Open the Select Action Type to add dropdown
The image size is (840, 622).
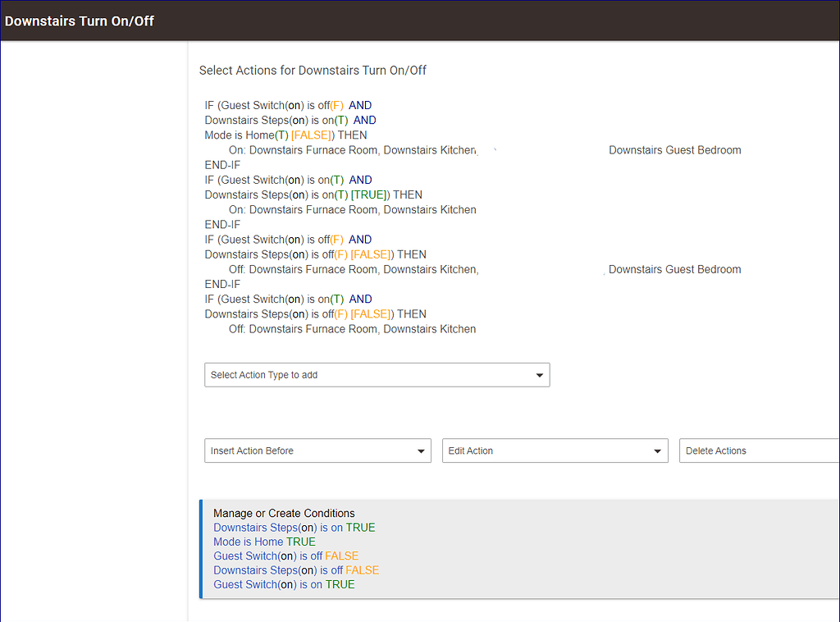click(x=377, y=375)
